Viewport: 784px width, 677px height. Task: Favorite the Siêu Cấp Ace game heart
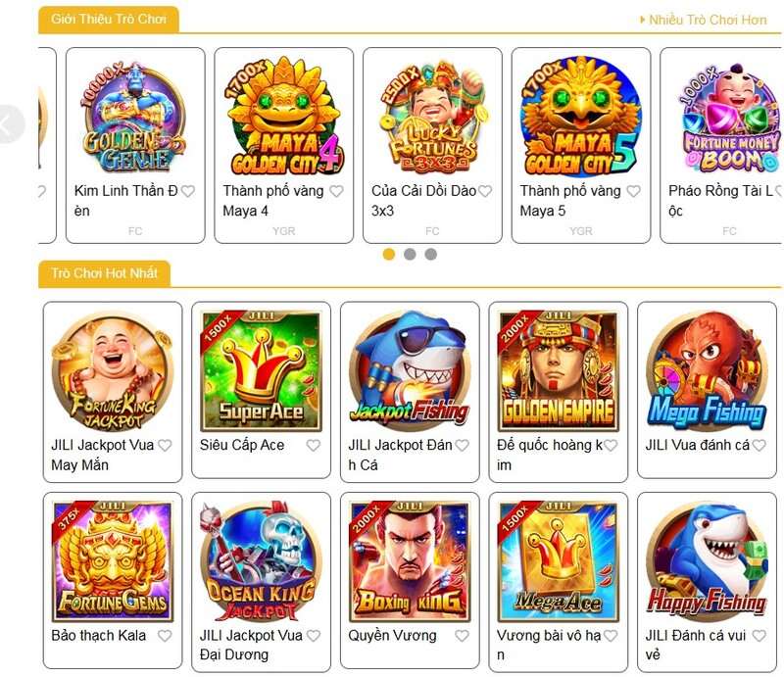[314, 445]
